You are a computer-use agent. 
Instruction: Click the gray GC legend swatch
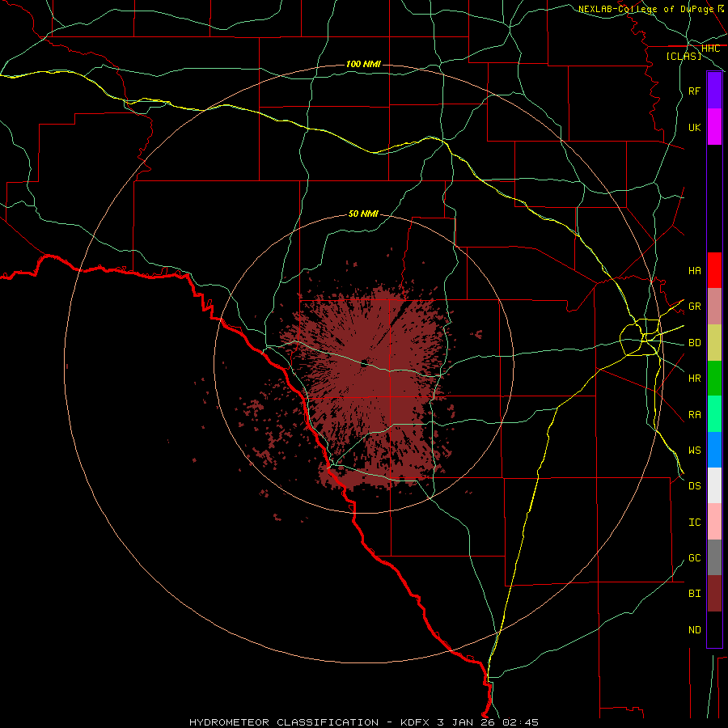(x=714, y=557)
